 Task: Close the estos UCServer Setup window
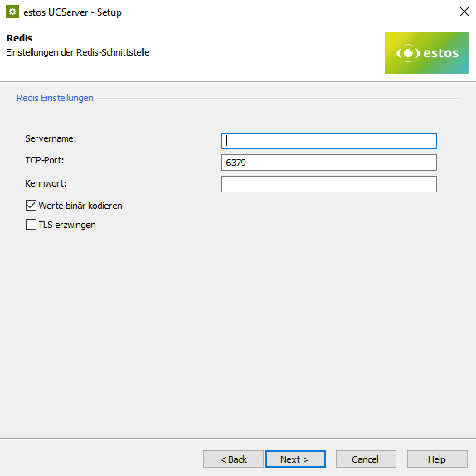pos(464,12)
